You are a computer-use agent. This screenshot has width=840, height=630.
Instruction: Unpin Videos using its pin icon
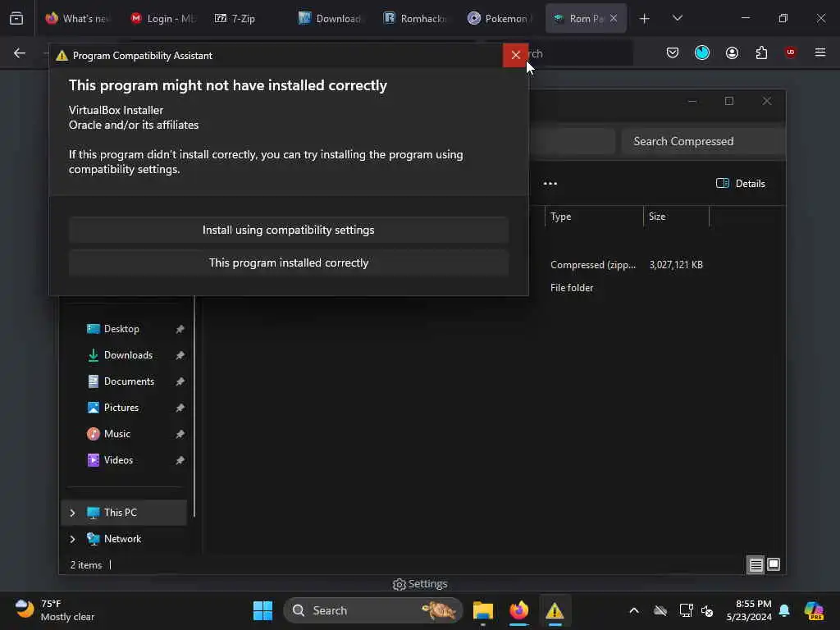click(180, 460)
